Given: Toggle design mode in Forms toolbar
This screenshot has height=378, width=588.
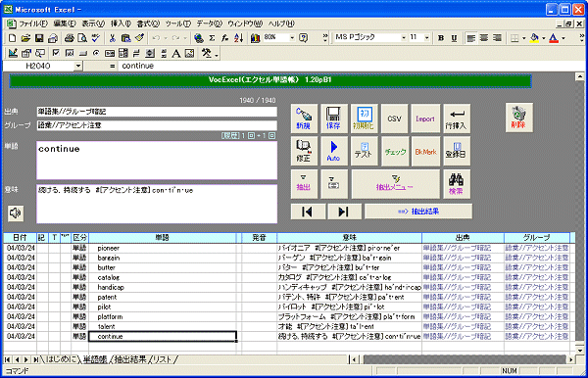Looking at the screenshot, I should point(13,53).
